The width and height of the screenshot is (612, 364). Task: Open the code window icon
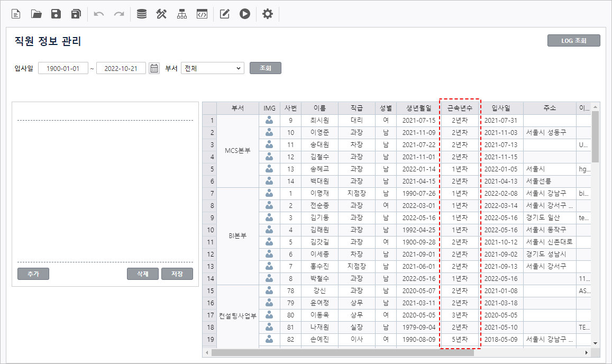pos(202,14)
